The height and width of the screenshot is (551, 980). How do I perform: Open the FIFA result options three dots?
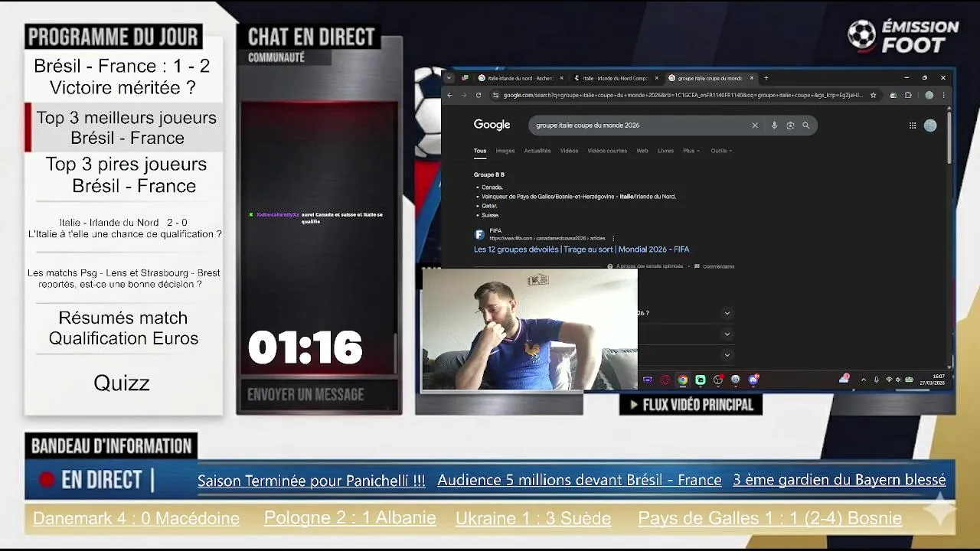point(613,238)
